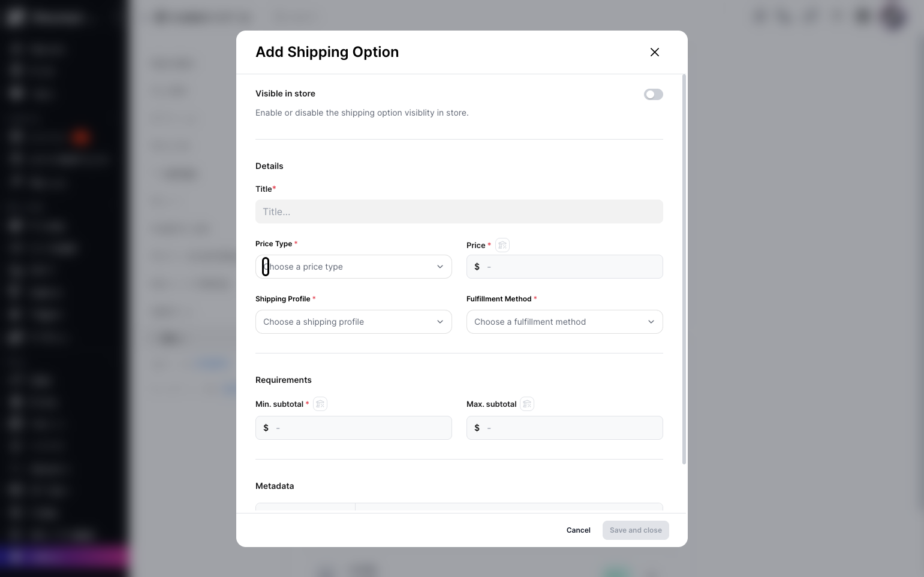924x577 pixels.
Task: Cancel the shipping option form
Action: [x=578, y=530]
